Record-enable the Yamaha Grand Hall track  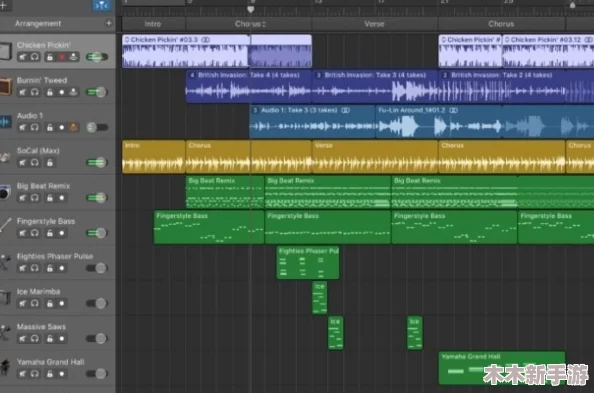point(62,374)
